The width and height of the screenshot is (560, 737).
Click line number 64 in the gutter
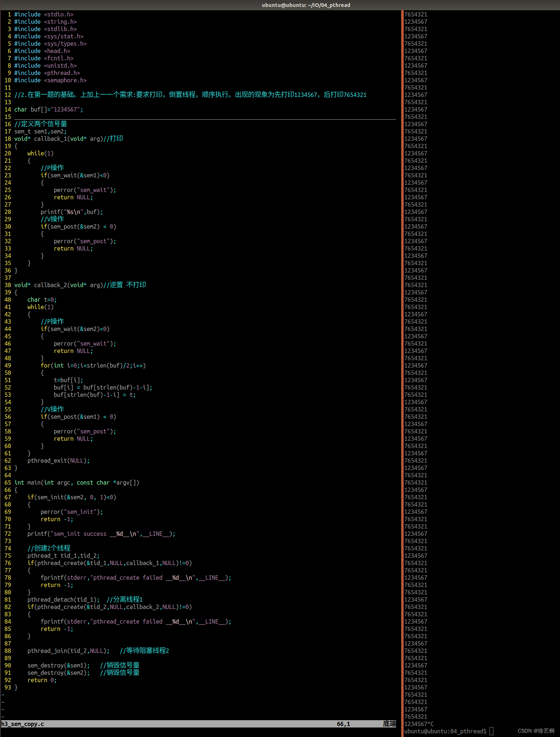point(8,475)
